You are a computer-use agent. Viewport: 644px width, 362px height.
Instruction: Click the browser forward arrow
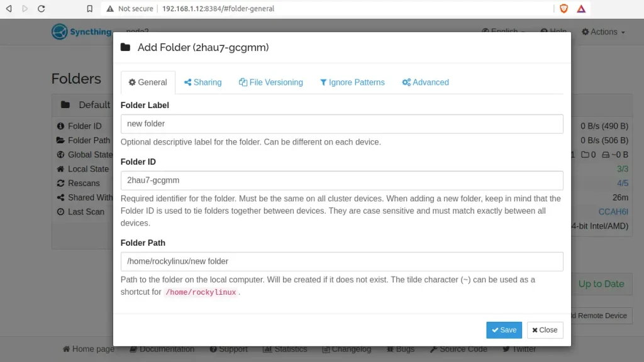coord(25,9)
